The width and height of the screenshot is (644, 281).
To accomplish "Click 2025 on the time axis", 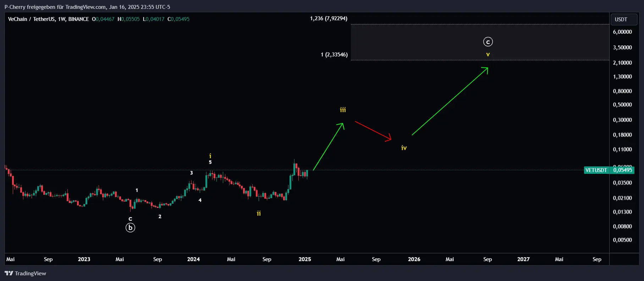I will click(x=305, y=259).
